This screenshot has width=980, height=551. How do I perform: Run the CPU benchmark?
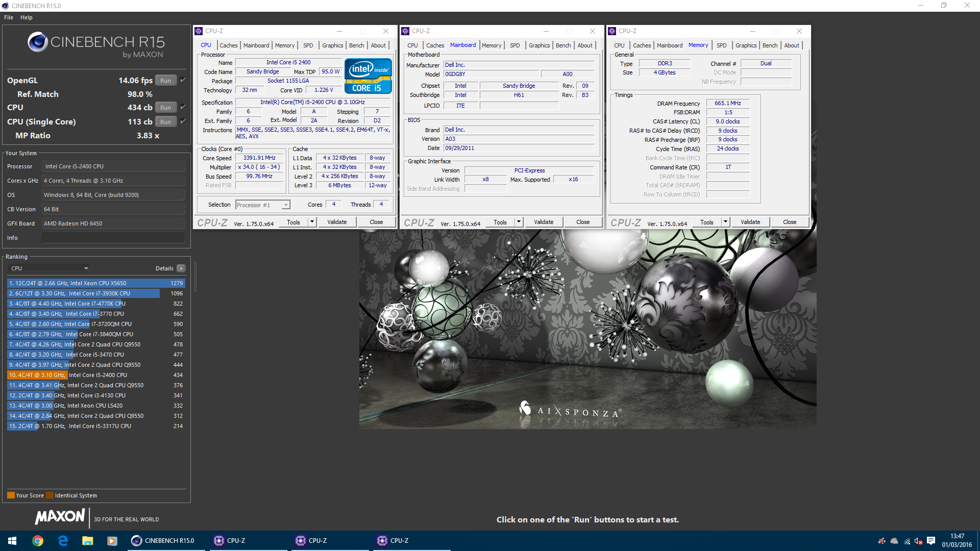click(165, 108)
